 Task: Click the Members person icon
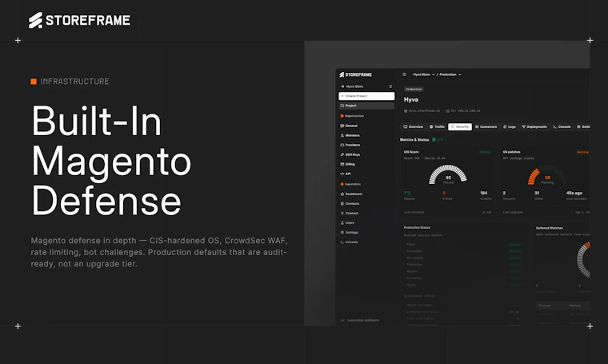(342, 135)
